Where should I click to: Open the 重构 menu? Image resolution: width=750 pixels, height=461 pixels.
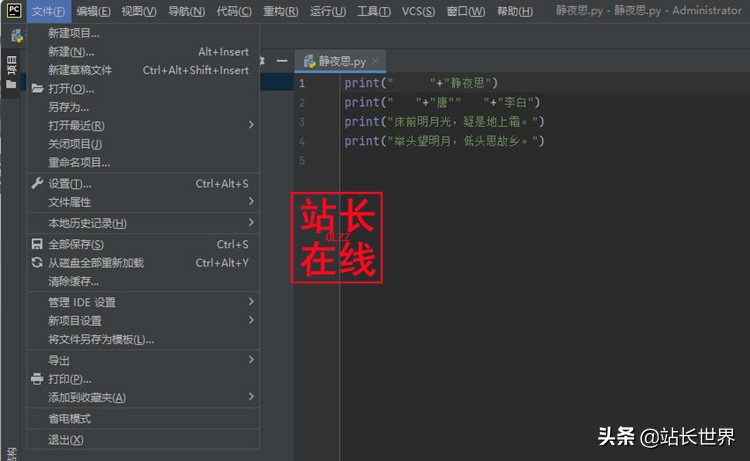(281, 11)
